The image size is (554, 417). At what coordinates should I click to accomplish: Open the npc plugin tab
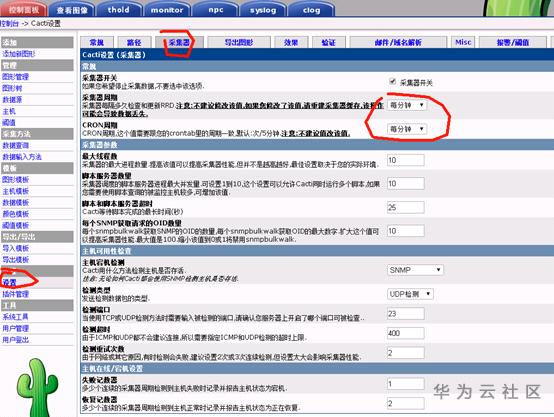pyautogui.click(x=216, y=10)
